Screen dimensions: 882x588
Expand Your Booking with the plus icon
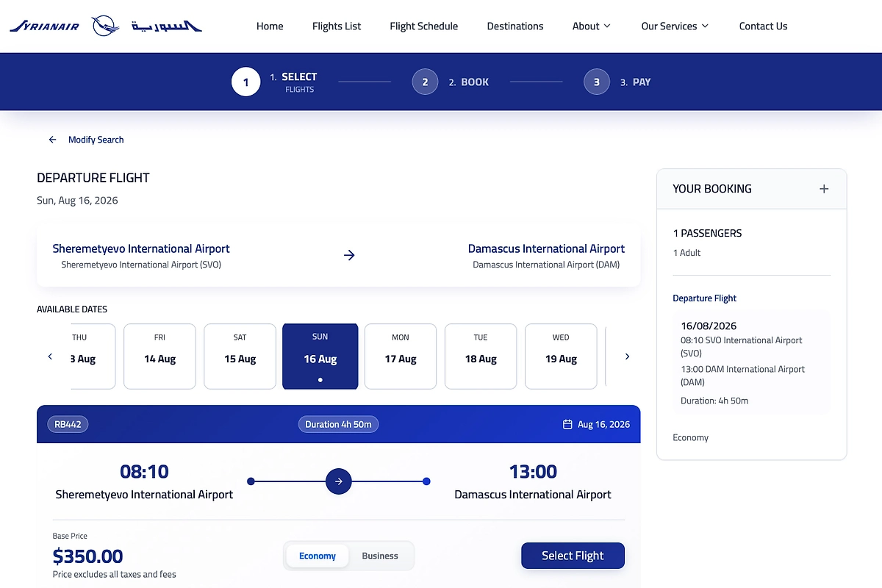[x=824, y=189]
